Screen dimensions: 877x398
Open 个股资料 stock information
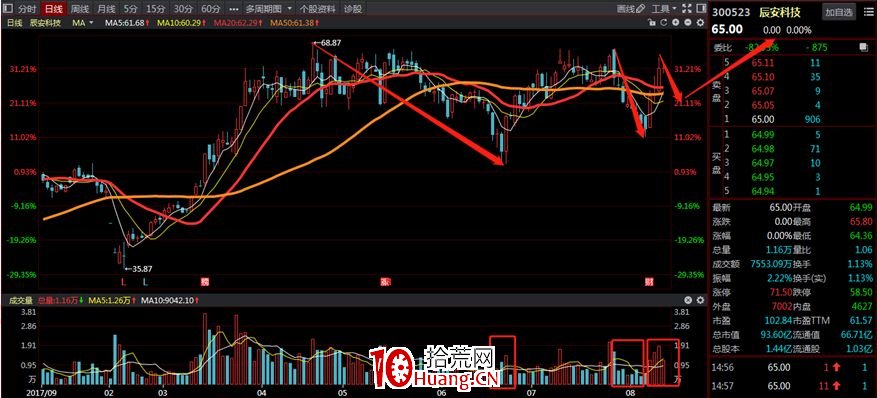pyautogui.click(x=318, y=9)
